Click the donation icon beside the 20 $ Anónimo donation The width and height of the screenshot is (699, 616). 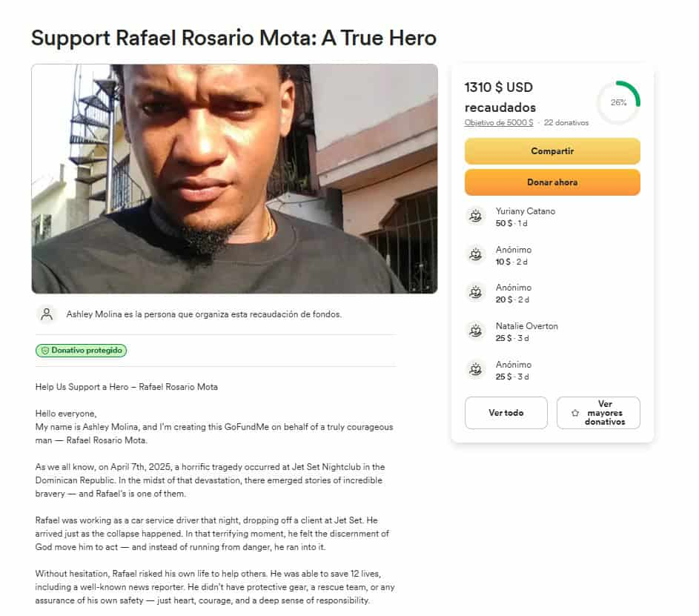(x=475, y=293)
